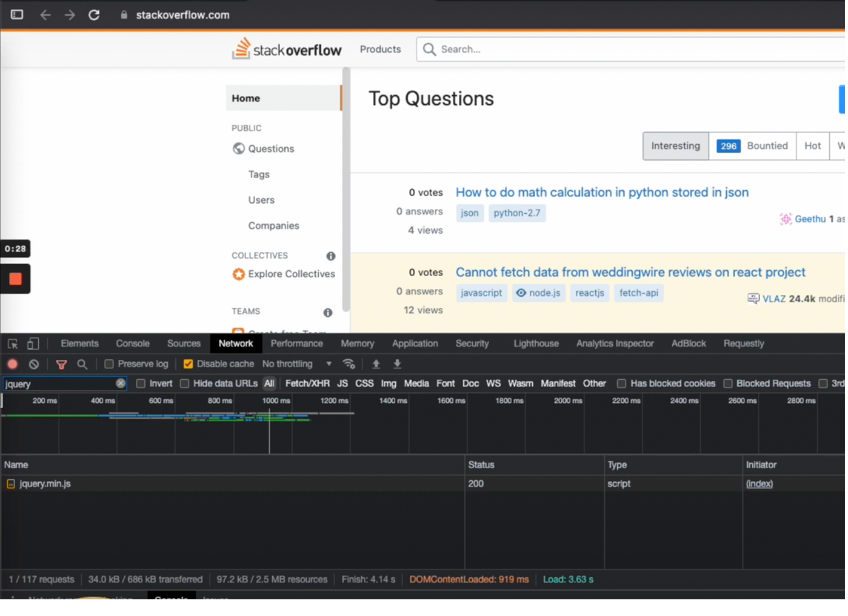Select the Fetch/XHR filter type

click(x=308, y=384)
